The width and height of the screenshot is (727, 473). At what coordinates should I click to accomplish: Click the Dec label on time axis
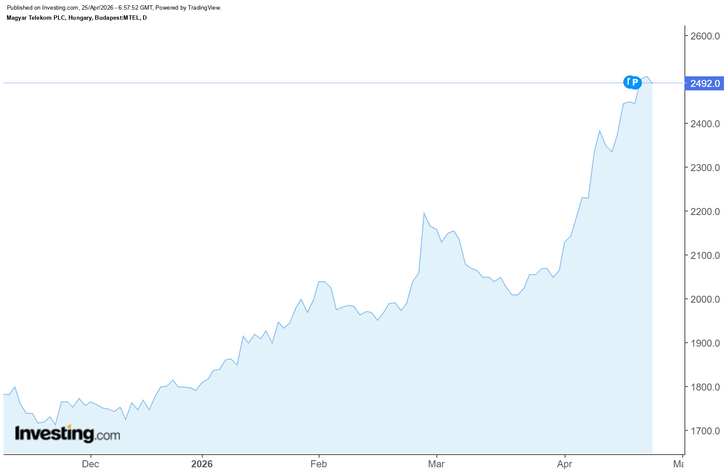pos(90,464)
